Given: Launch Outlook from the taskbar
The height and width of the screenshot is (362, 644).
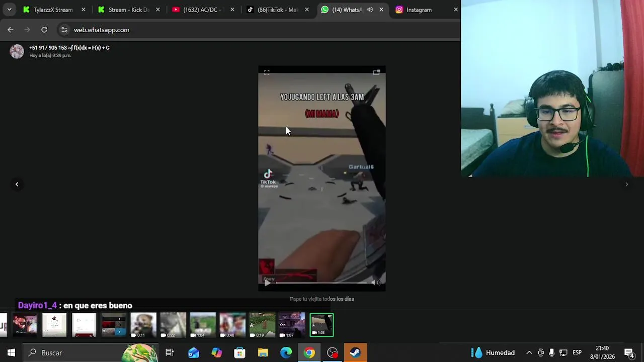Looking at the screenshot, I should [193, 353].
